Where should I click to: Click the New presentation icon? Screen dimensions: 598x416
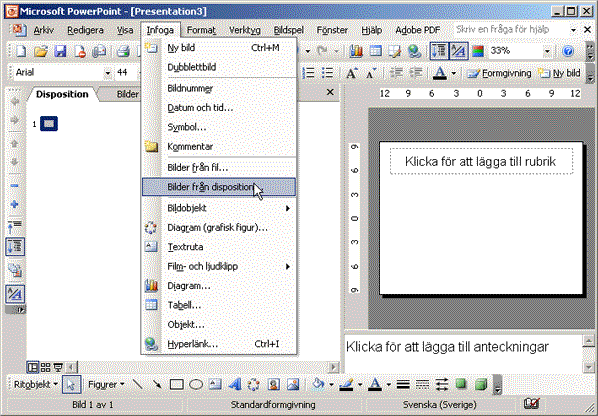coord(21,51)
